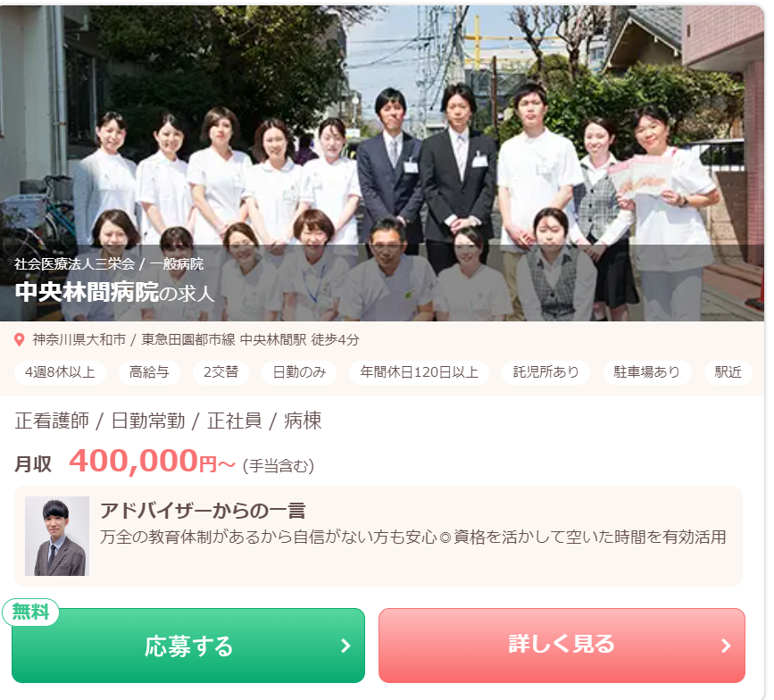Select the 駅近 tag
Image resolution: width=774 pixels, height=700 pixels.
(728, 372)
